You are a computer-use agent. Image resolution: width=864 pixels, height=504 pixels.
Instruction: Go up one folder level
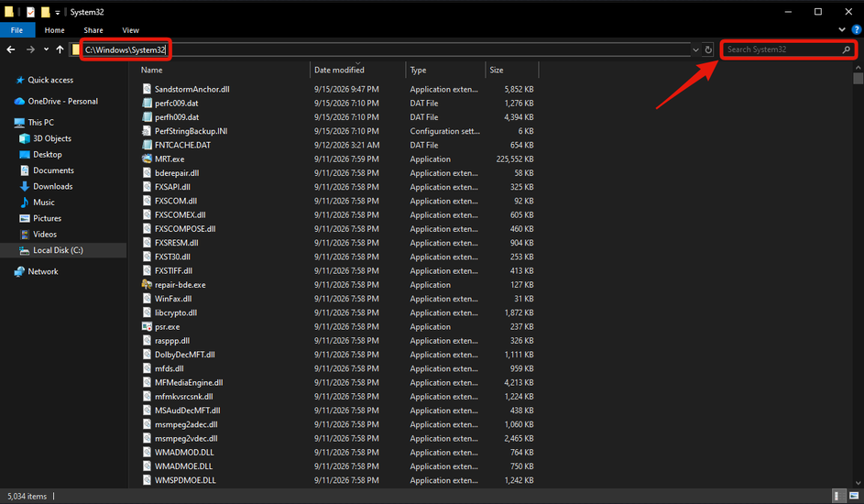point(60,49)
